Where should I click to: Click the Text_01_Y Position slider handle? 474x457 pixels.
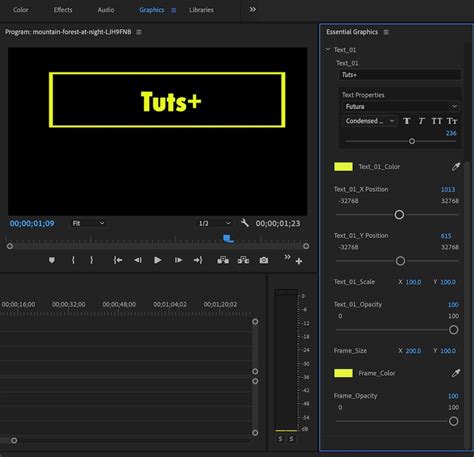coord(400,261)
